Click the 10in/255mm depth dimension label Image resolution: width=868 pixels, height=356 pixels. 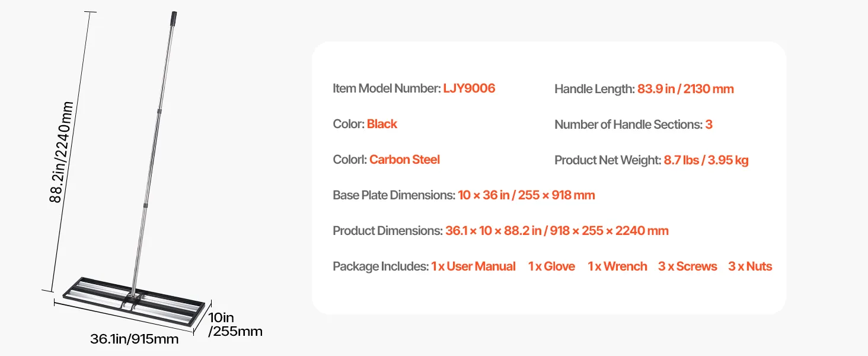235,325
